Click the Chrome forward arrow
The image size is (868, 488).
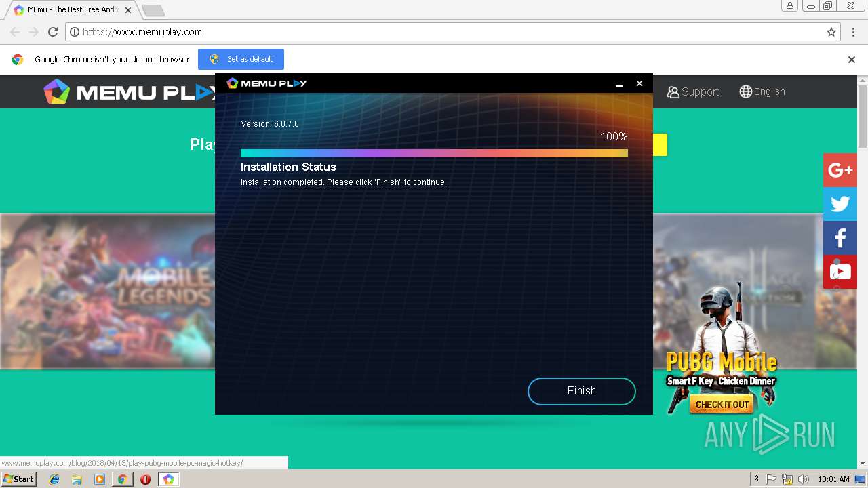click(34, 32)
